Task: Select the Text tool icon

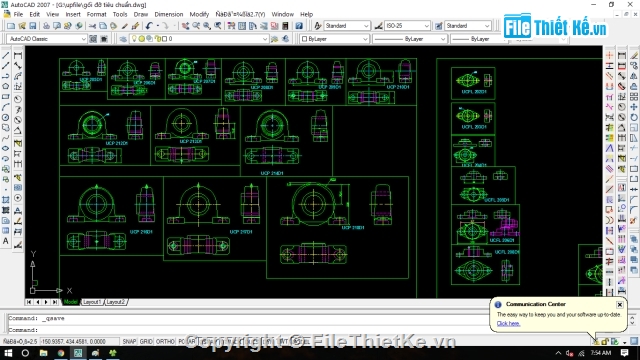Action: pyautogui.click(x=6, y=241)
